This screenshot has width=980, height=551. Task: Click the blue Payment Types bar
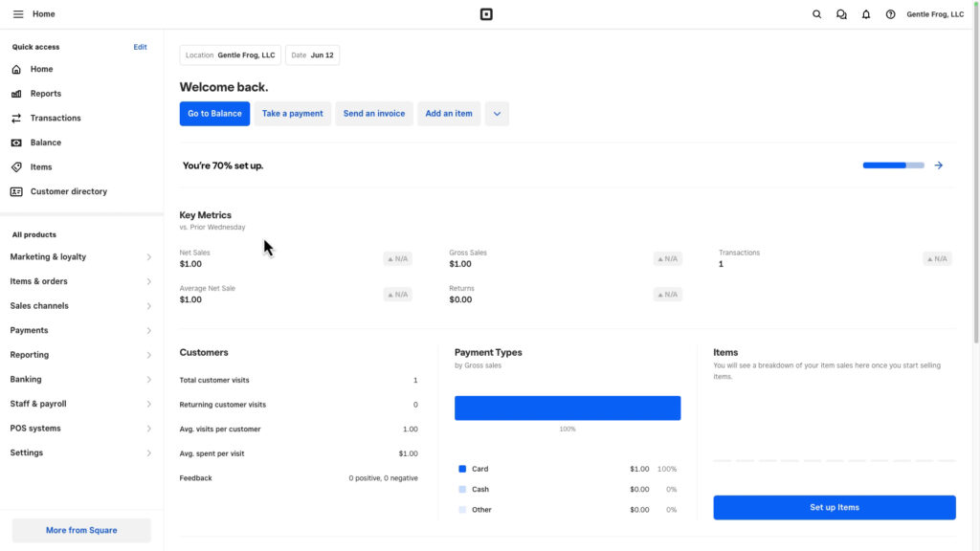pyautogui.click(x=568, y=408)
